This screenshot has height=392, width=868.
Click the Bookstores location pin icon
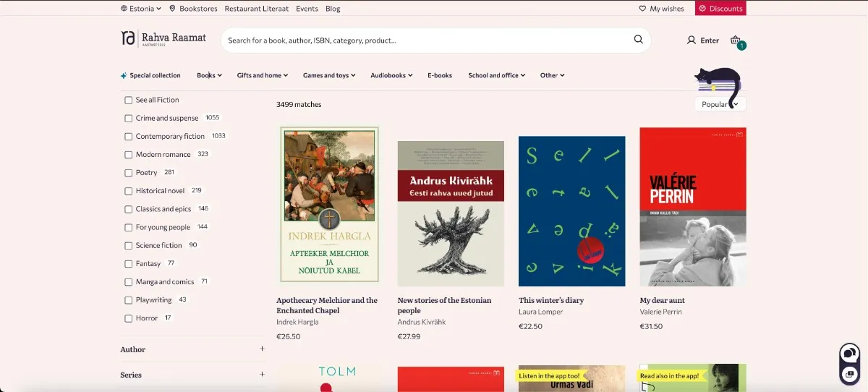pyautogui.click(x=173, y=9)
